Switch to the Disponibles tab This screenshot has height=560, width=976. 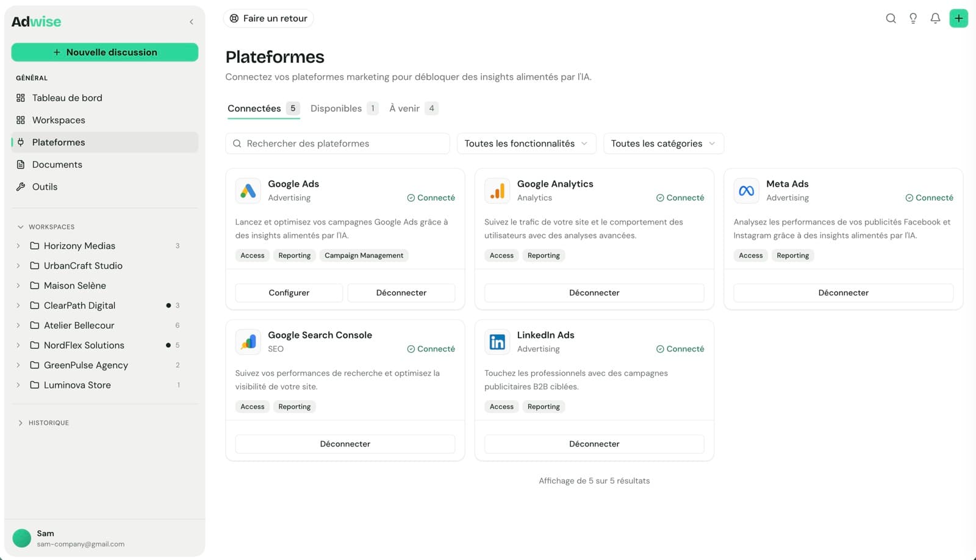[345, 109]
